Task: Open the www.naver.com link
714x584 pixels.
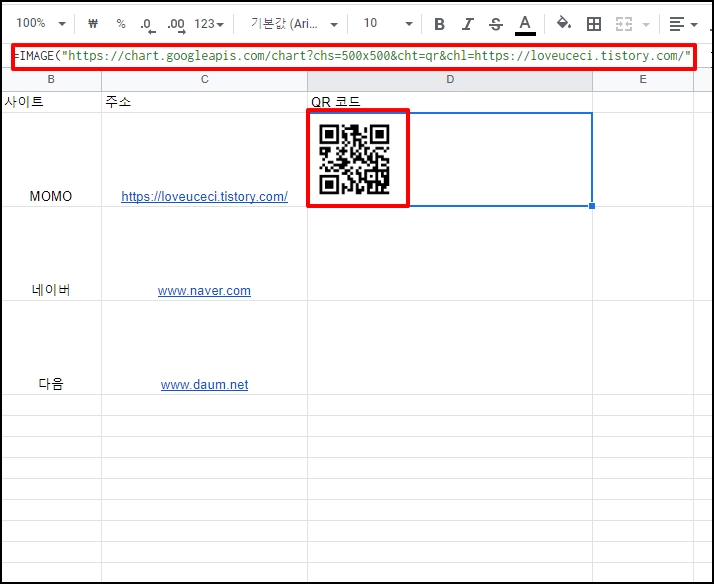Action: click(204, 290)
